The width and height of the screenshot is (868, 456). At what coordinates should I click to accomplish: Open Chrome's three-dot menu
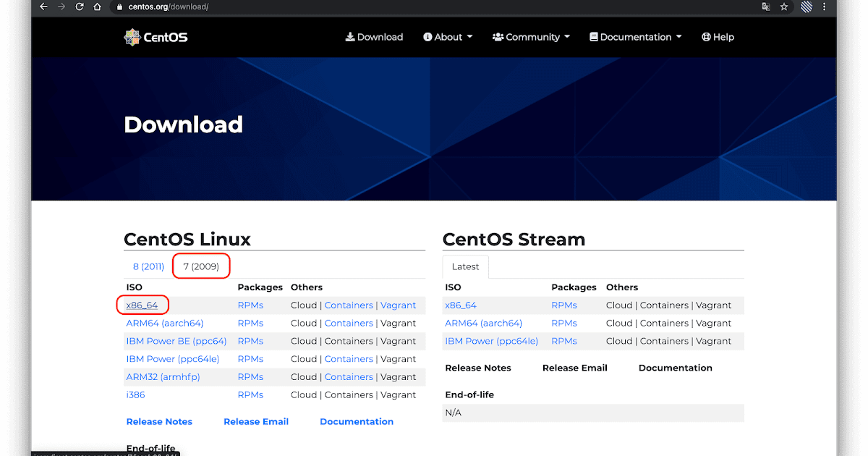824,7
